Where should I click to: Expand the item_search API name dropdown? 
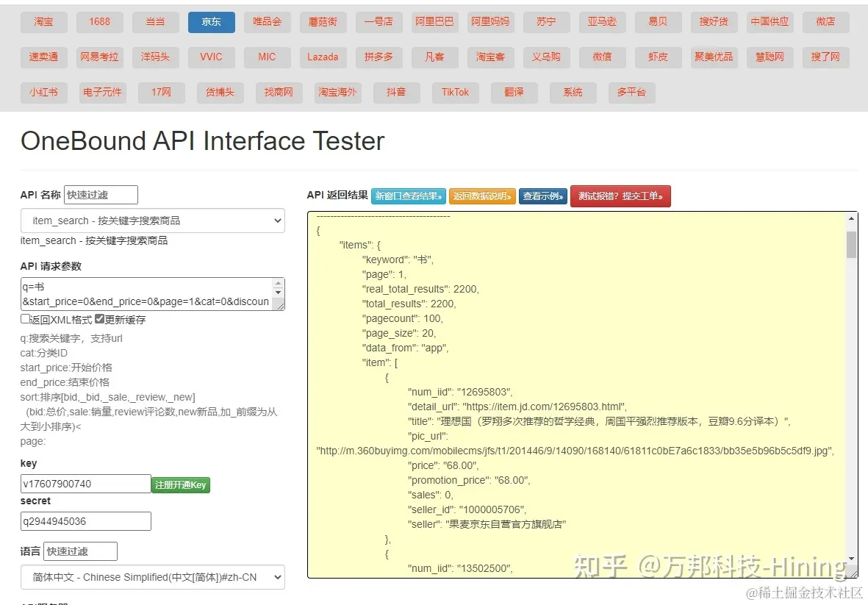153,221
